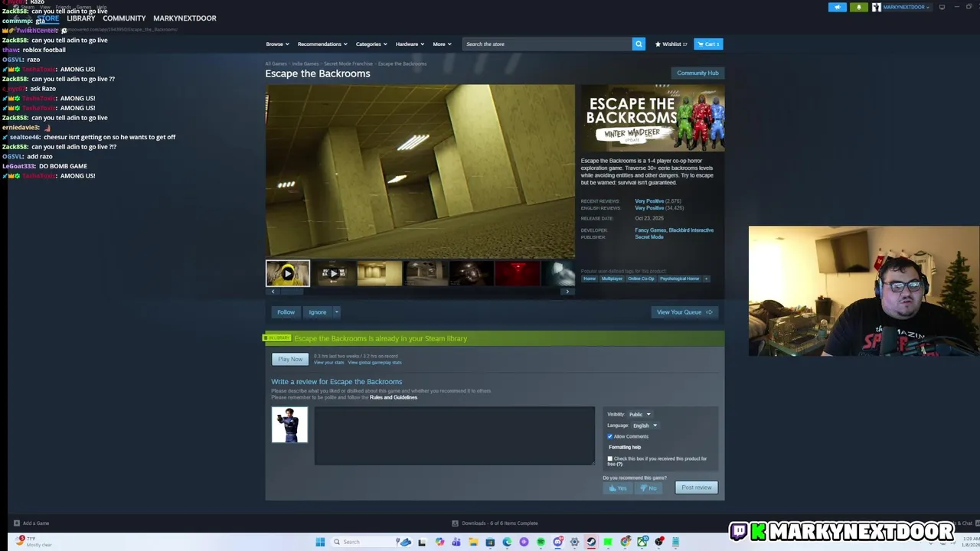Open the MARKYNEXTDOOR profile tab
Screen dimensions: 980x551
click(185, 18)
